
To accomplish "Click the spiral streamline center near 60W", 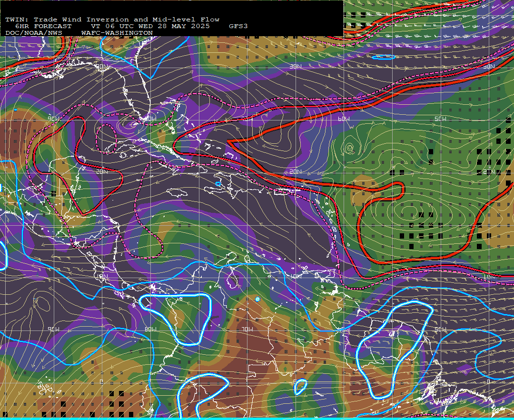I will [x=350, y=148].
